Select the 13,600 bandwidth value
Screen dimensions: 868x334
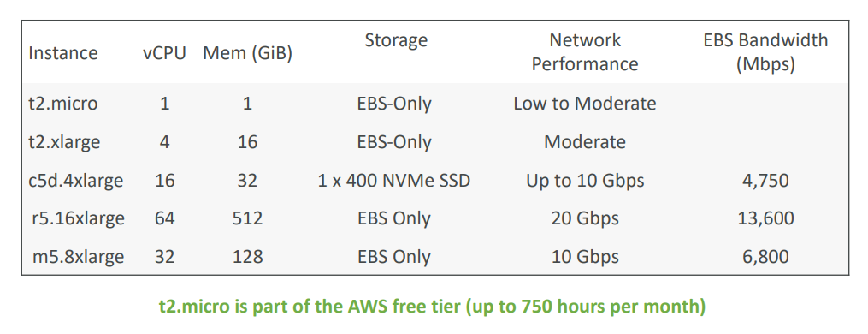pos(765,218)
